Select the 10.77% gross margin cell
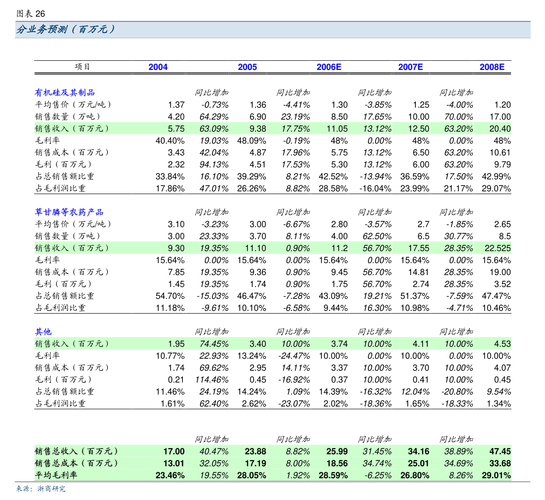The height and width of the screenshot is (500, 545). click(170, 356)
